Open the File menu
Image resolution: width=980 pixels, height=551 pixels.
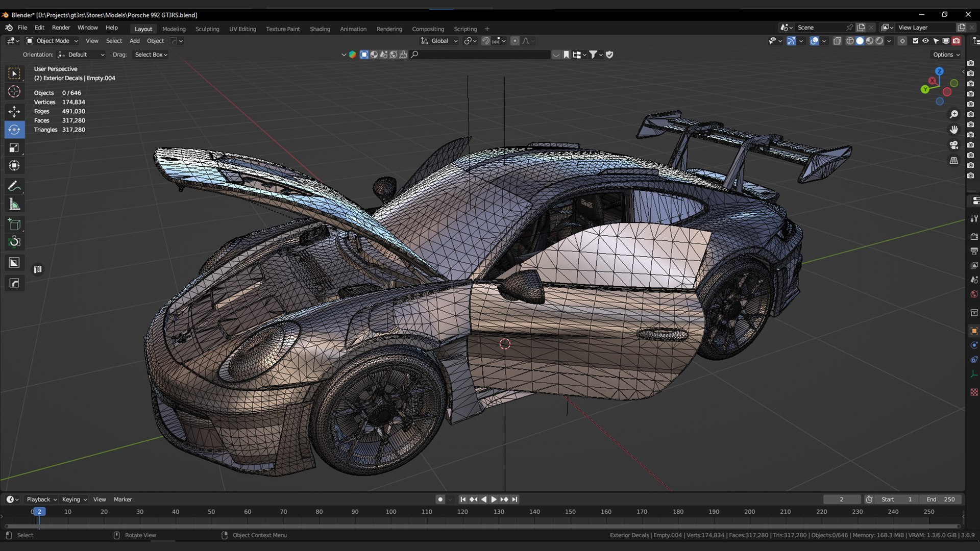point(22,28)
